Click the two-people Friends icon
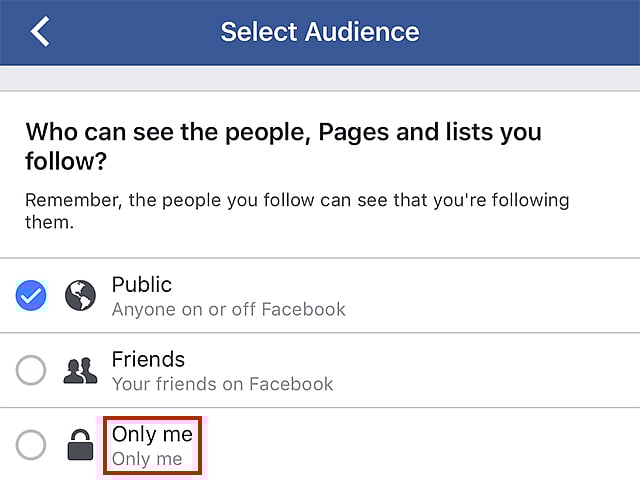The width and height of the screenshot is (640, 480). click(80, 370)
